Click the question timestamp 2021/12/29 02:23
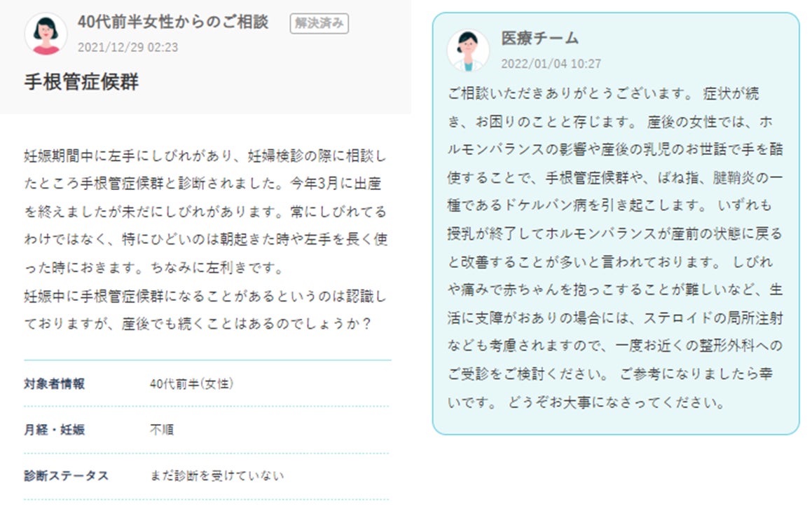 click(x=128, y=48)
